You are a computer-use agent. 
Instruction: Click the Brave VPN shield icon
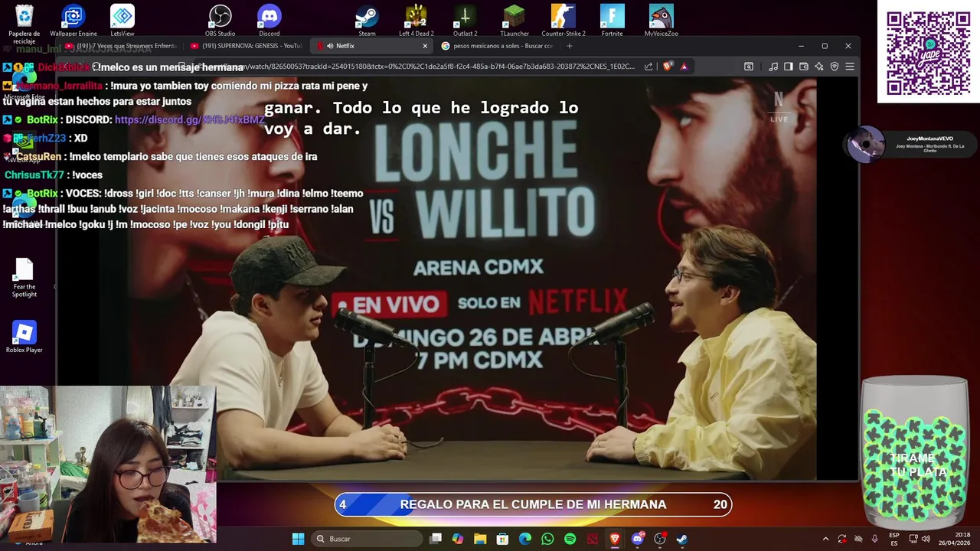[x=835, y=67]
